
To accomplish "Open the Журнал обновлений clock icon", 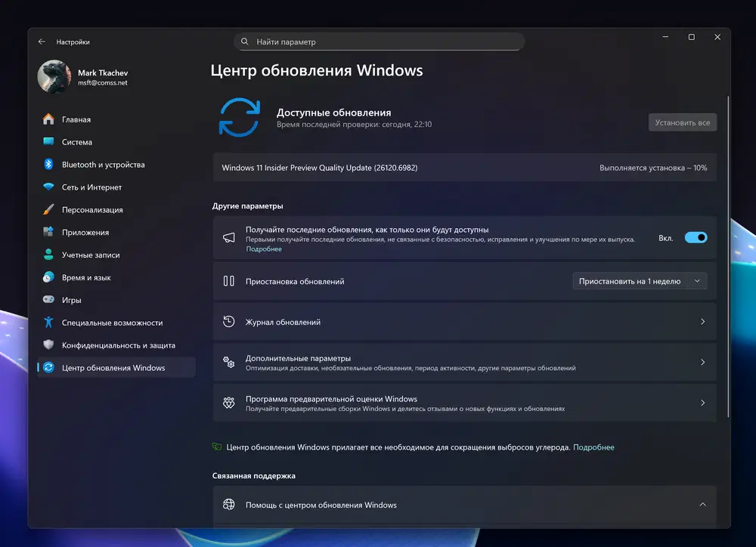I will point(228,321).
